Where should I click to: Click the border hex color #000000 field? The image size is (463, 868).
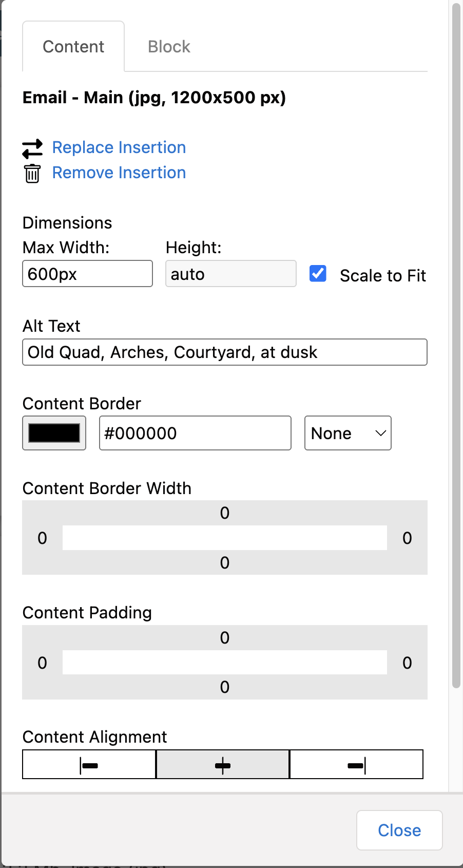(x=195, y=433)
